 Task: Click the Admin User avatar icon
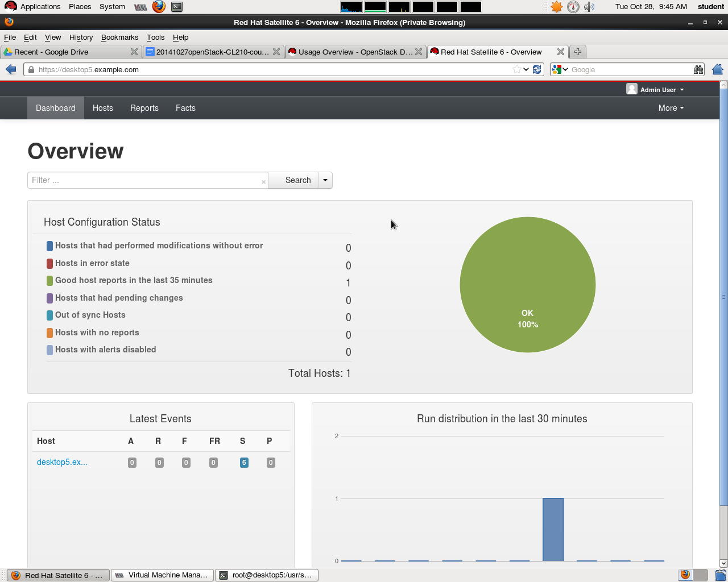pyautogui.click(x=631, y=89)
